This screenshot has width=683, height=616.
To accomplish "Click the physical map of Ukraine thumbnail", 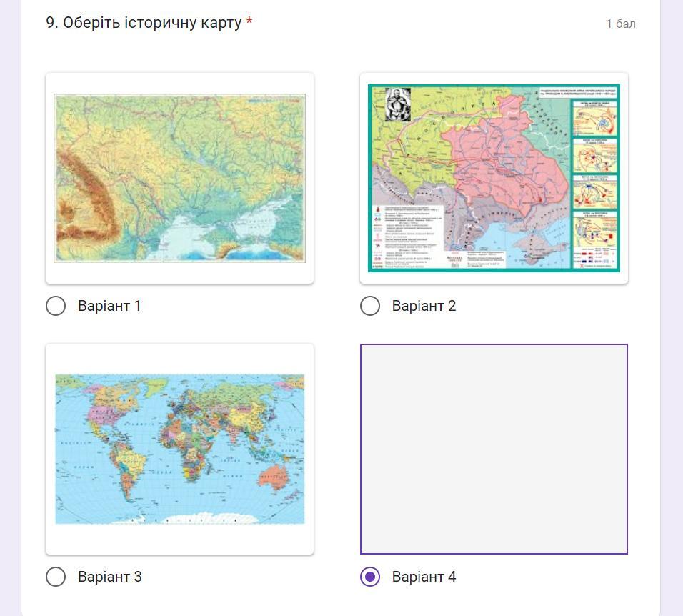I will tap(179, 178).
